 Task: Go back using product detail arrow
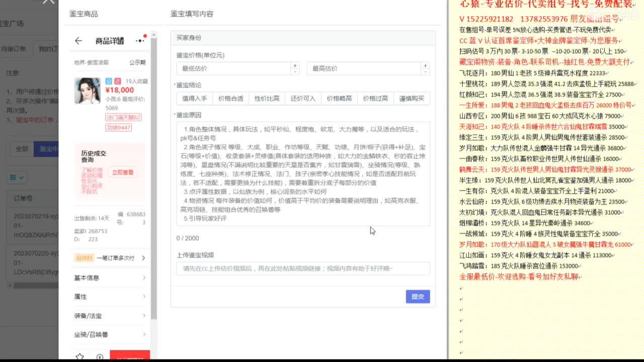tap(78, 41)
